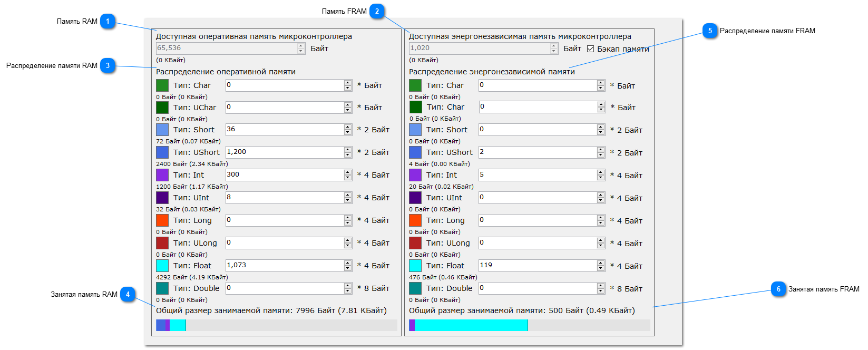Click the RAM Char type color swatch
The image size is (868, 350).
[162, 85]
